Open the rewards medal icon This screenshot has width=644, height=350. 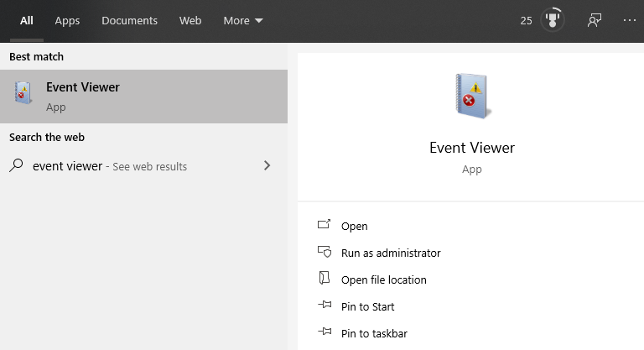[553, 20]
